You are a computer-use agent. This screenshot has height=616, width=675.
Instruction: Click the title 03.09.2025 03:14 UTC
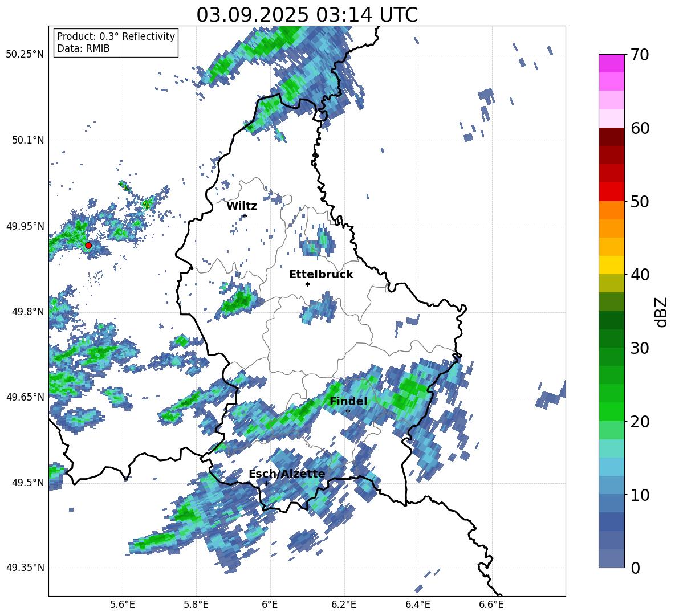[307, 15]
